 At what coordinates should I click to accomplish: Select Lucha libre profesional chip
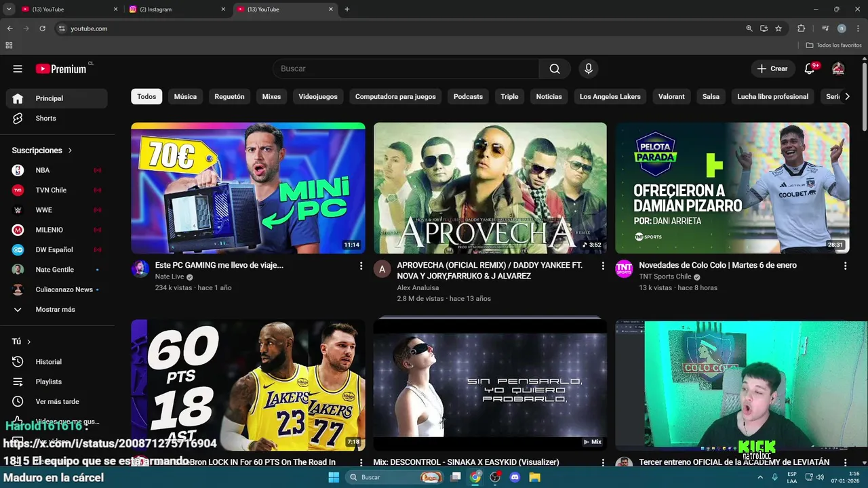pyautogui.click(x=772, y=96)
